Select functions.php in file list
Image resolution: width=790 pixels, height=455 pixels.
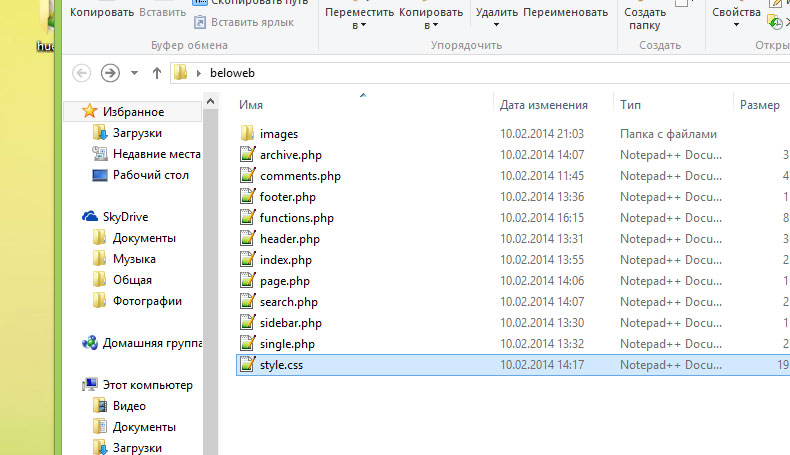pos(296,218)
